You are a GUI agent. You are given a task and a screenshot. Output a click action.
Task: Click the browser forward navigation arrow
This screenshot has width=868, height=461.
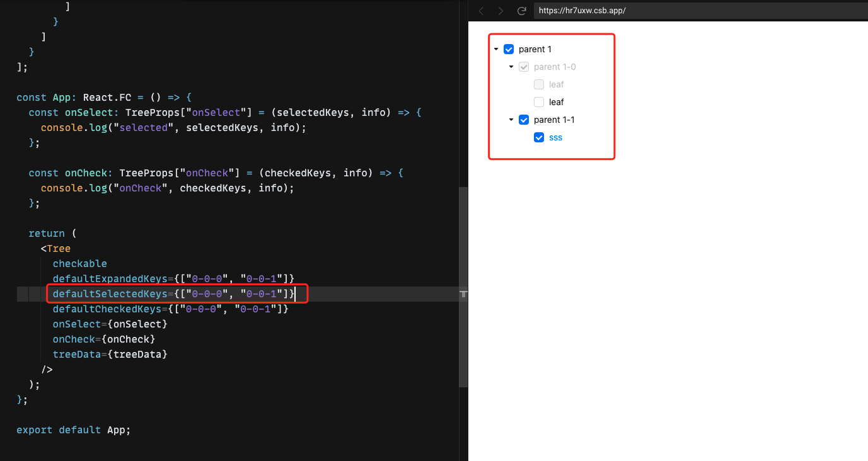501,11
